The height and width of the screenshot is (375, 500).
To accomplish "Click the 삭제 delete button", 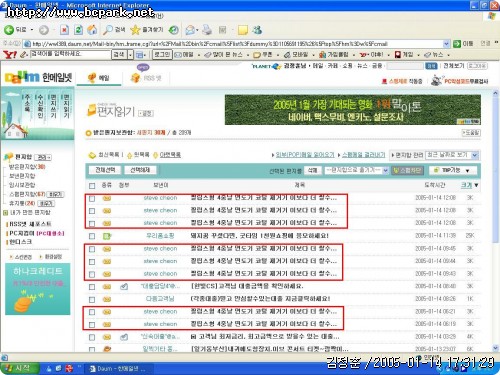I will [312, 170].
